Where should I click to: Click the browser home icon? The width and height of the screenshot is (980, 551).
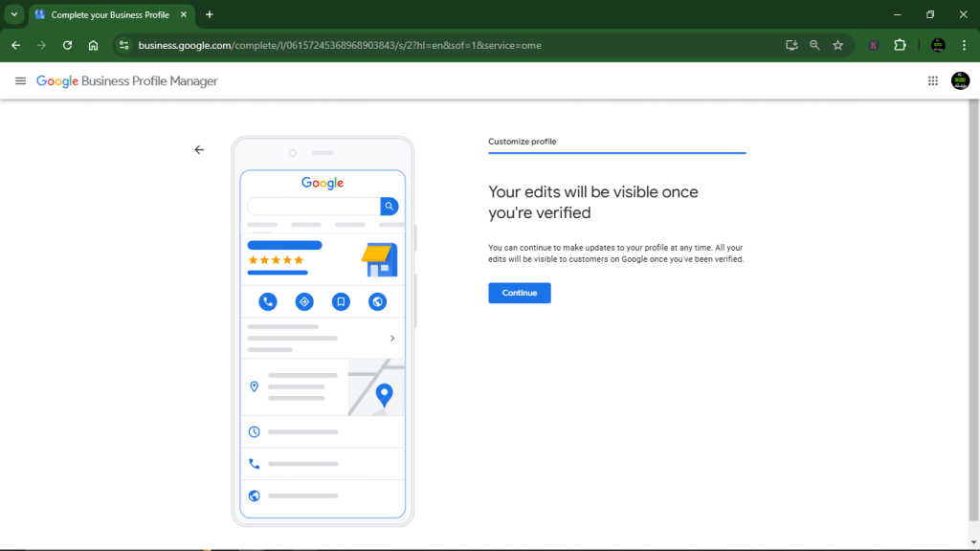(93, 44)
